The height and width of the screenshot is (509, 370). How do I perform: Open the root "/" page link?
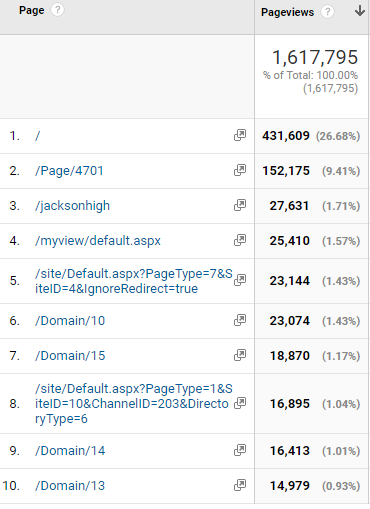[38, 136]
